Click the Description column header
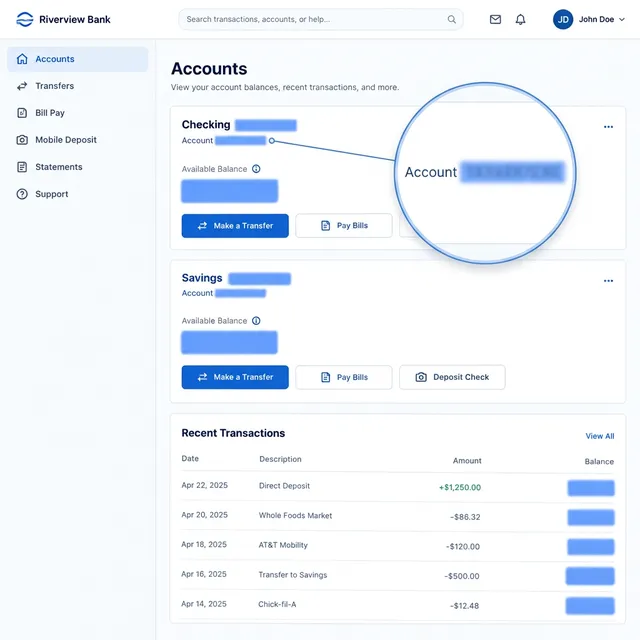 280,459
